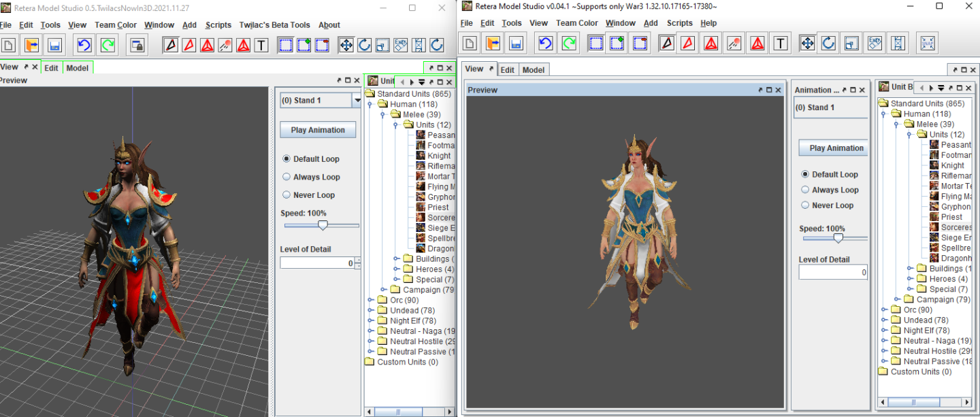Click New file icon in left 0.5 window
This screenshot has width=980, height=417.
[9, 46]
